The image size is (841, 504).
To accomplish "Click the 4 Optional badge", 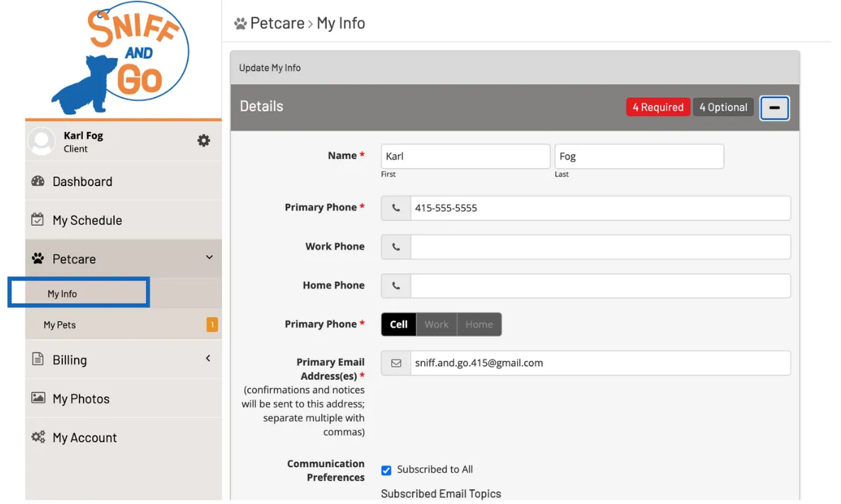I will 723,107.
